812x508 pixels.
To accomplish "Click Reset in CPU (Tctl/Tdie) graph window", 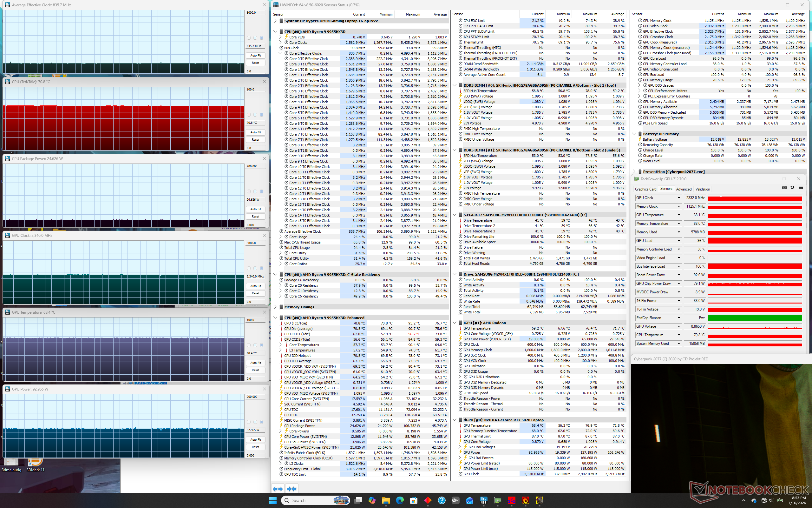I will coord(255,140).
